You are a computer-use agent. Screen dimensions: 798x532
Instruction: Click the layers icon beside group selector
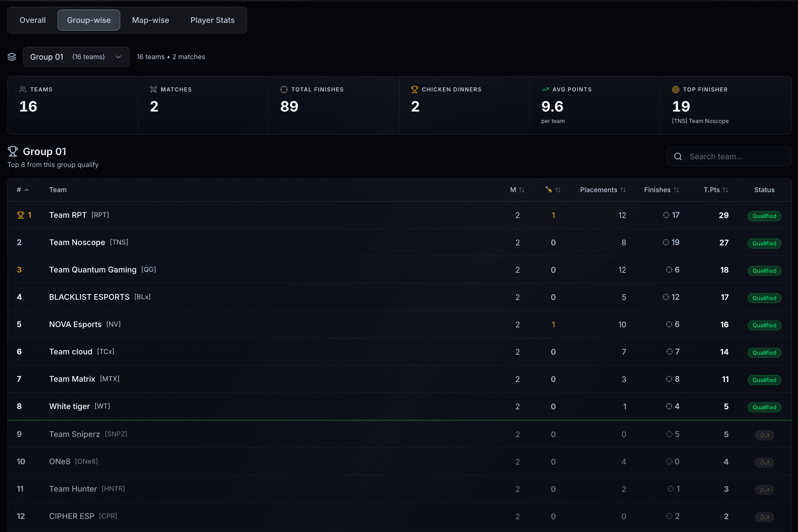pos(12,57)
